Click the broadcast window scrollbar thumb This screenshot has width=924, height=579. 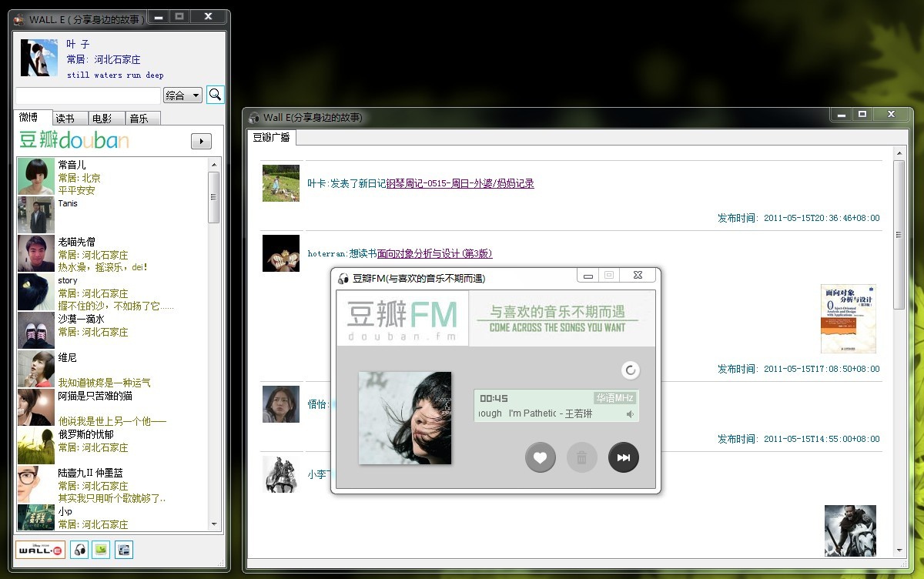tap(899, 235)
